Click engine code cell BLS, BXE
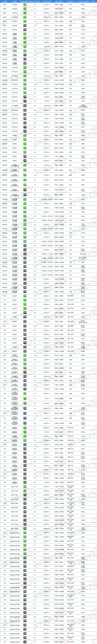This screenshot has width=97, height=644. coord(83,254)
